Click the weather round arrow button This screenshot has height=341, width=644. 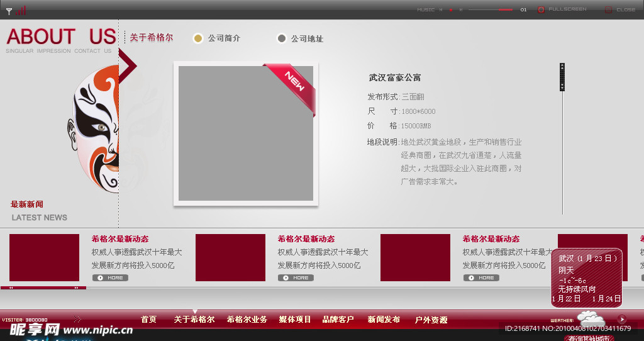pos(622,319)
